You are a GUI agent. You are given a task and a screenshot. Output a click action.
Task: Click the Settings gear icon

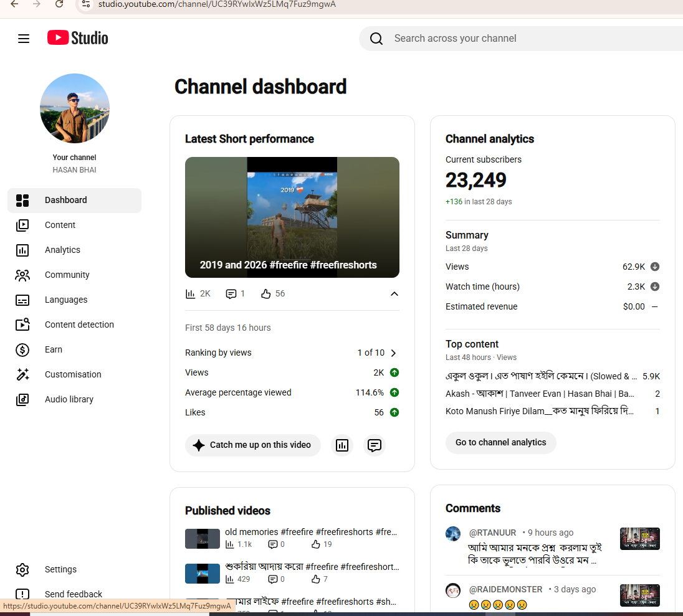click(22, 569)
